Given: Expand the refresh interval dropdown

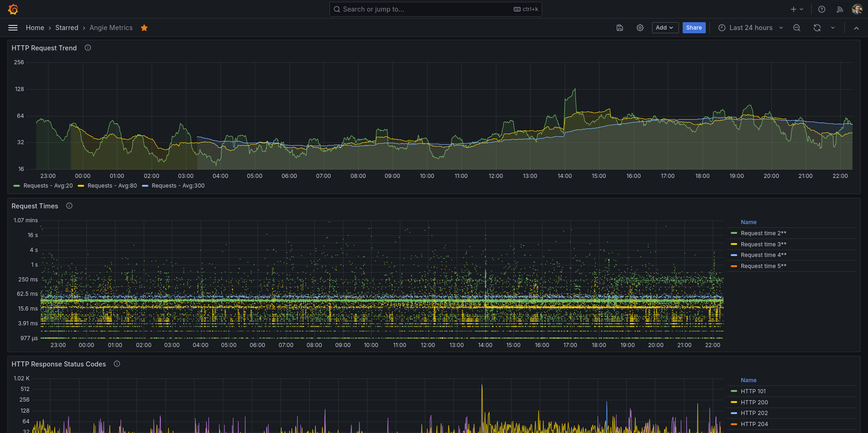Looking at the screenshot, I should coord(833,28).
